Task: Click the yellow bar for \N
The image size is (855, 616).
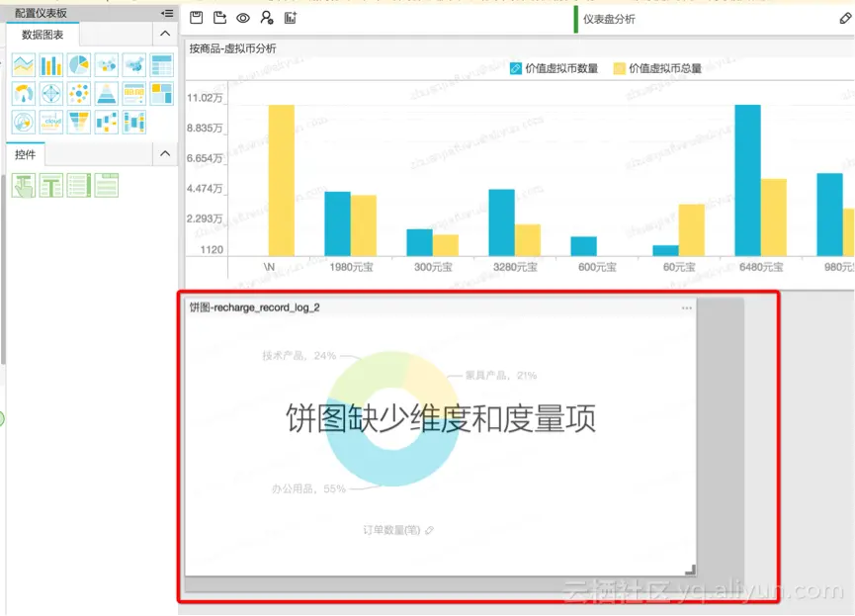Action: pyautogui.click(x=282, y=180)
